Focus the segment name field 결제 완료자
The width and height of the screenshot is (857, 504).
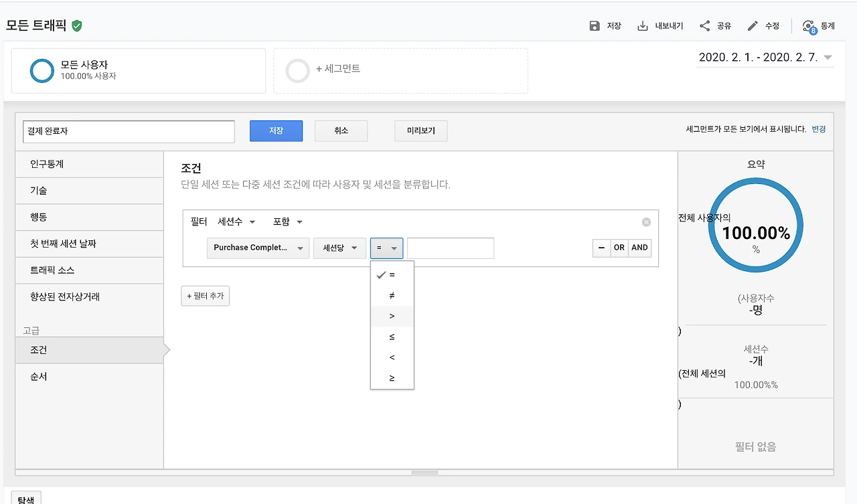[x=129, y=131]
